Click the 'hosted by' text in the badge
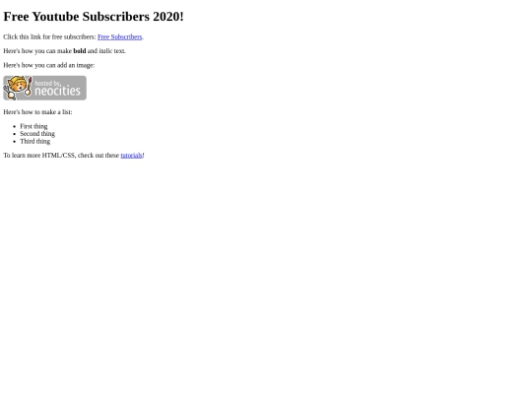The height and width of the screenshot is (399, 532). (47, 83)
